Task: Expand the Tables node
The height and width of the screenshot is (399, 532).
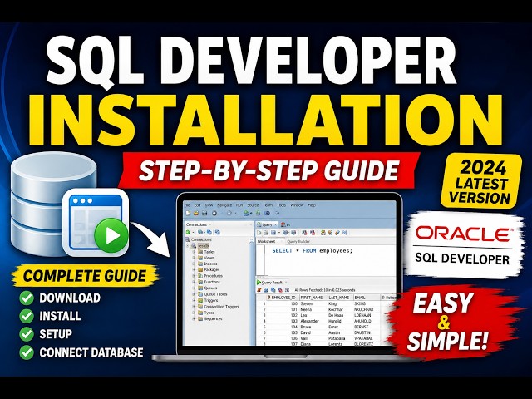Action: coord(194,252)
